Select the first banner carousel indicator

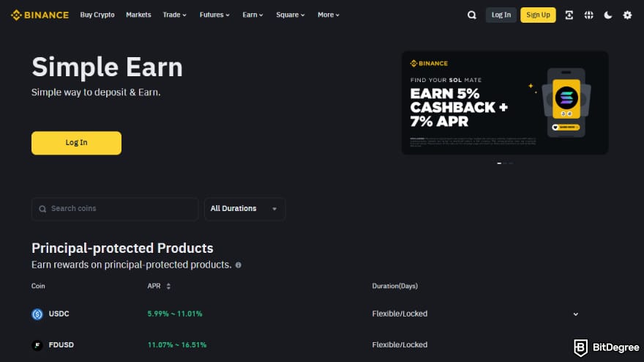(x=499, y=163)
